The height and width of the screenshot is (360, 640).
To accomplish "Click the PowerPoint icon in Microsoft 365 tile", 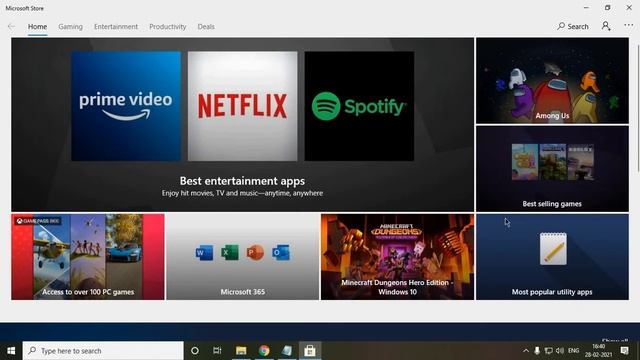I will (256, 253).
